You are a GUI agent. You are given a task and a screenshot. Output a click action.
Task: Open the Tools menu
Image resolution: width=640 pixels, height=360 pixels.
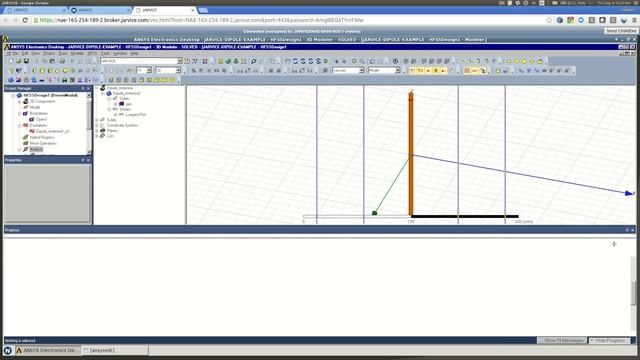[x=105, y=53]
